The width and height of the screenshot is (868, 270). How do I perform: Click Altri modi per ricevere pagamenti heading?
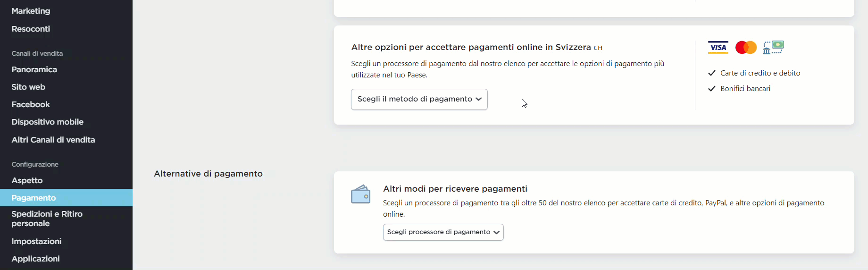click(455, 189)
